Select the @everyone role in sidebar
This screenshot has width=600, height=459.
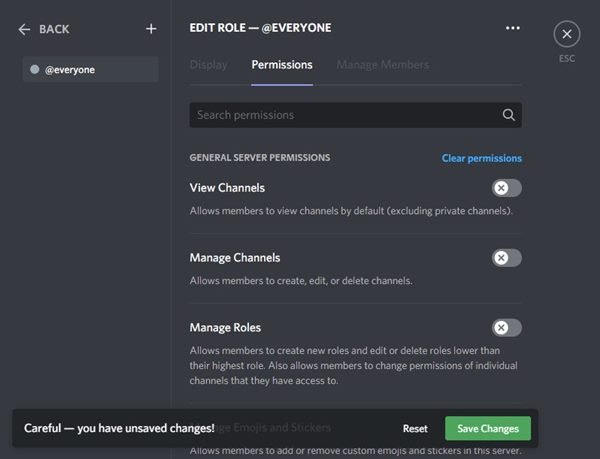tap(91, 70)
